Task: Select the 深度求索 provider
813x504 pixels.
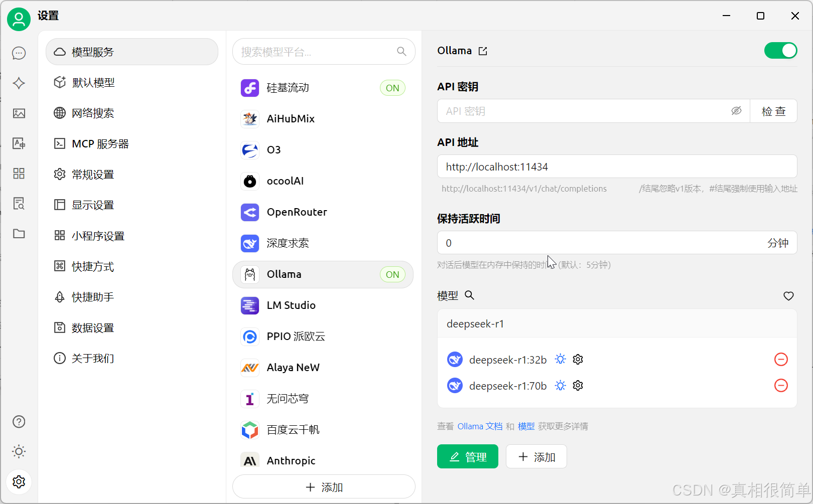Action: [323, 243]
